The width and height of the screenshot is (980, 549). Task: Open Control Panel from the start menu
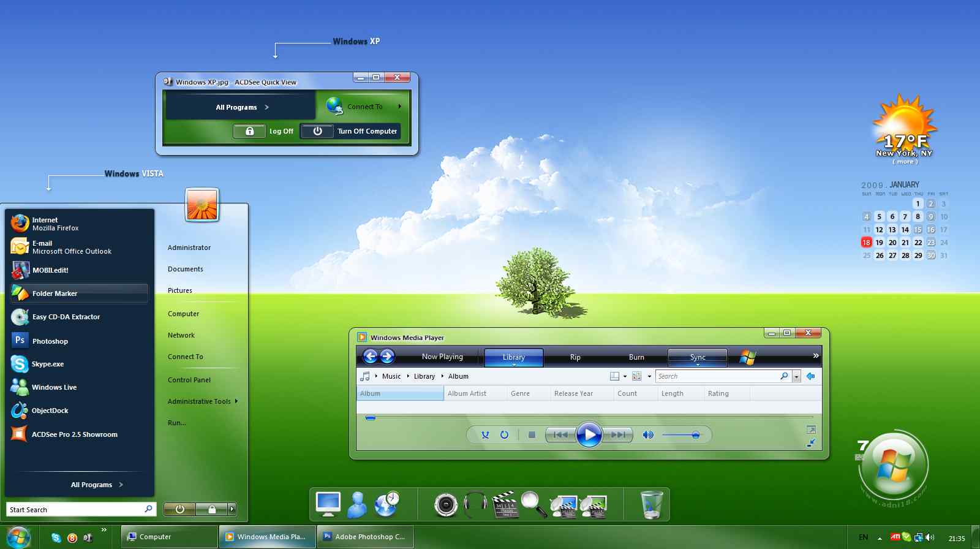point(189,380)
